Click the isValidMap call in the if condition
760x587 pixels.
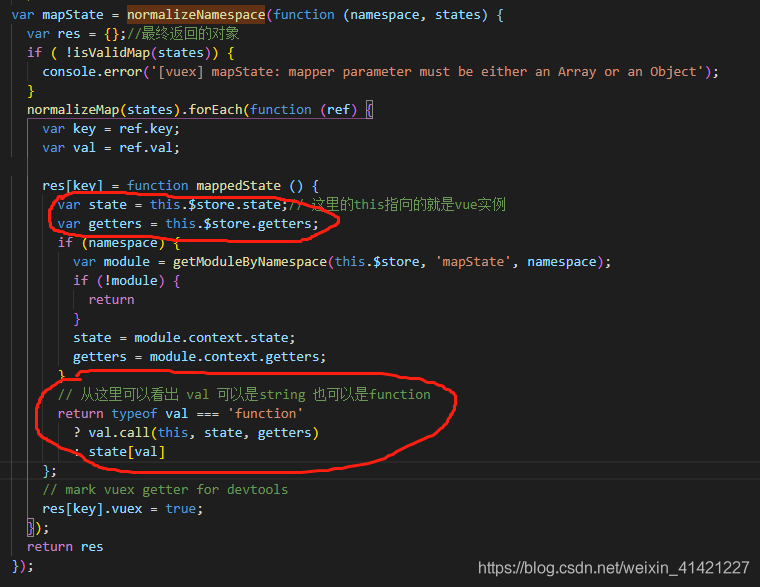click(x=111, y=52)
